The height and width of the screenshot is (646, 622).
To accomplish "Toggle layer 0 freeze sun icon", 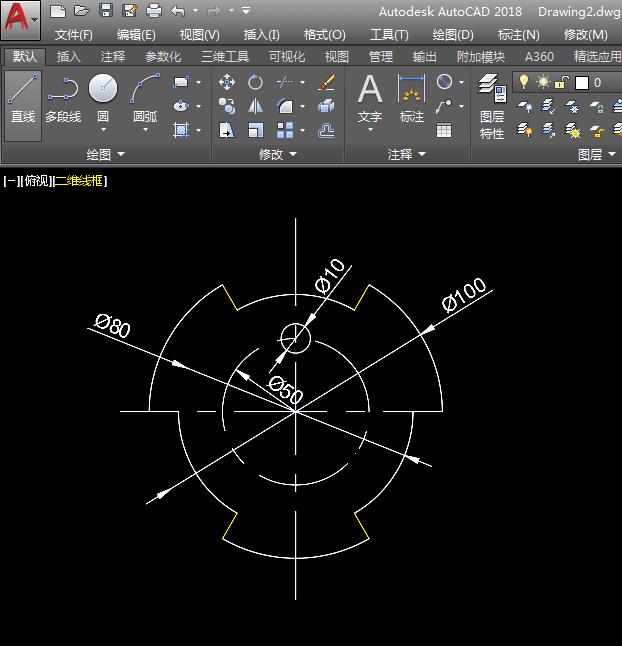I will pos(543,82).
